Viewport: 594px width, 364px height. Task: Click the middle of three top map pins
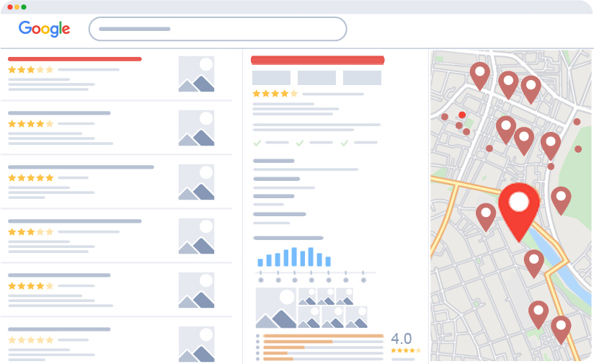[508, 86]
